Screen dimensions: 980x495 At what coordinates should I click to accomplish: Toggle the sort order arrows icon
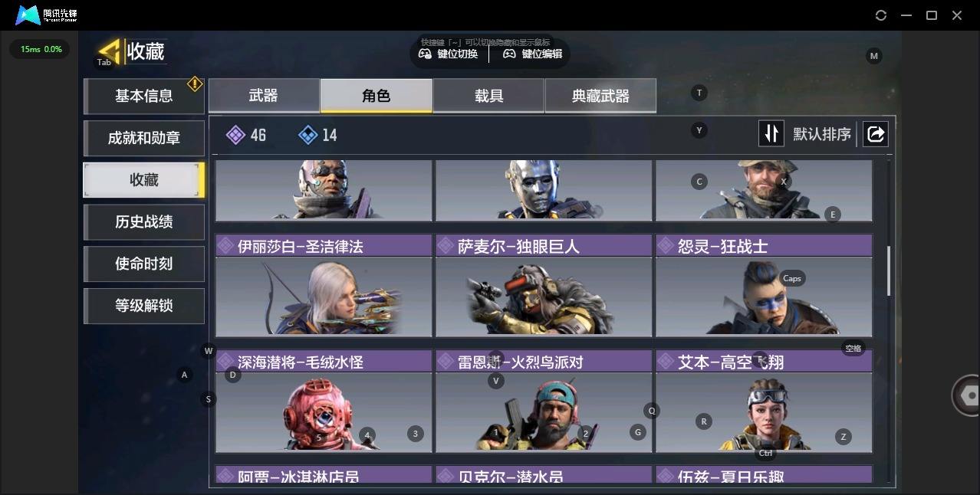(771, 134)
